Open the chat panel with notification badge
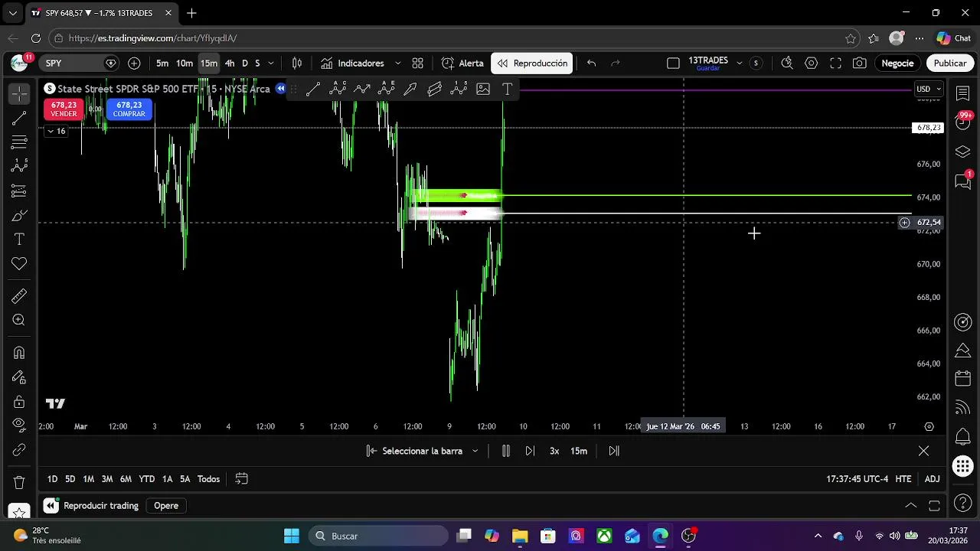 (x=963, y=181)
